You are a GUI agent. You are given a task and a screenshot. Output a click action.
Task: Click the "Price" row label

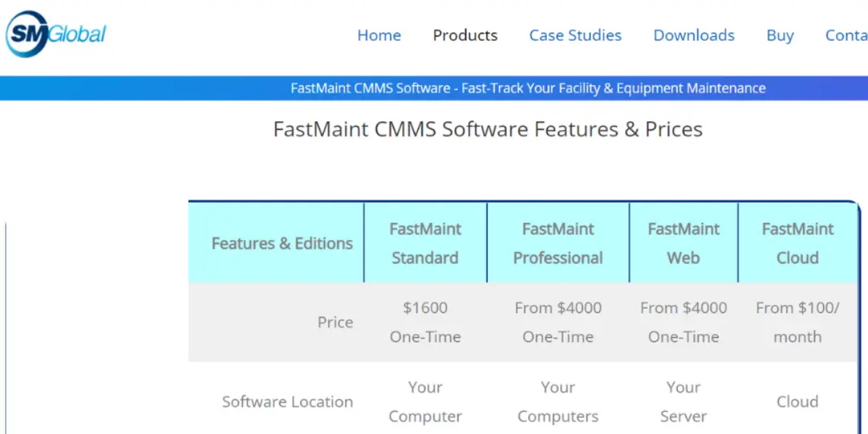[336, 323]
